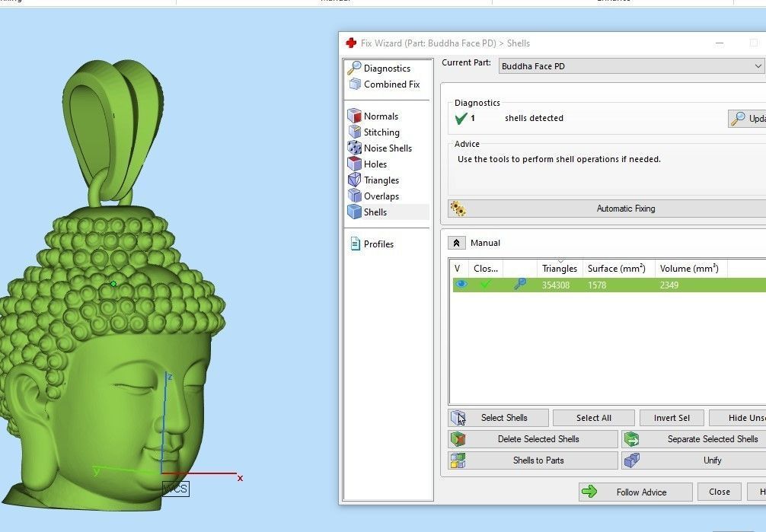Image resolution: width=766 pixels, height=532 pixels.
Task: Click the V column header
Action: point(458,268)
